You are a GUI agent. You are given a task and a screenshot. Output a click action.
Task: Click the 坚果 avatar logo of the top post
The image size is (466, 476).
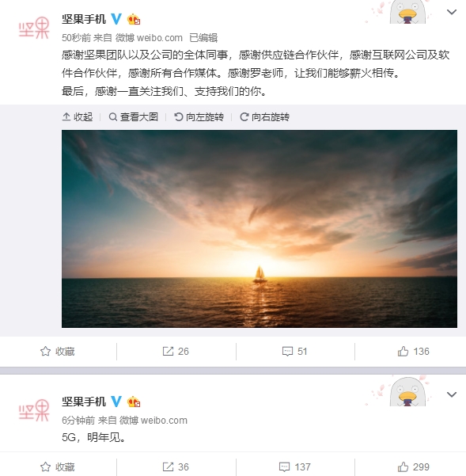click(34, 28)
